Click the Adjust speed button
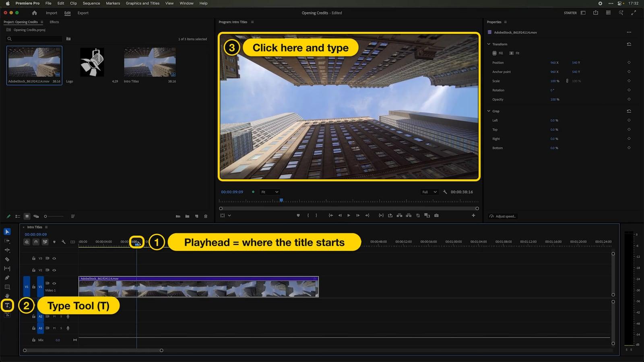644x362 pixels. [502, 216]
